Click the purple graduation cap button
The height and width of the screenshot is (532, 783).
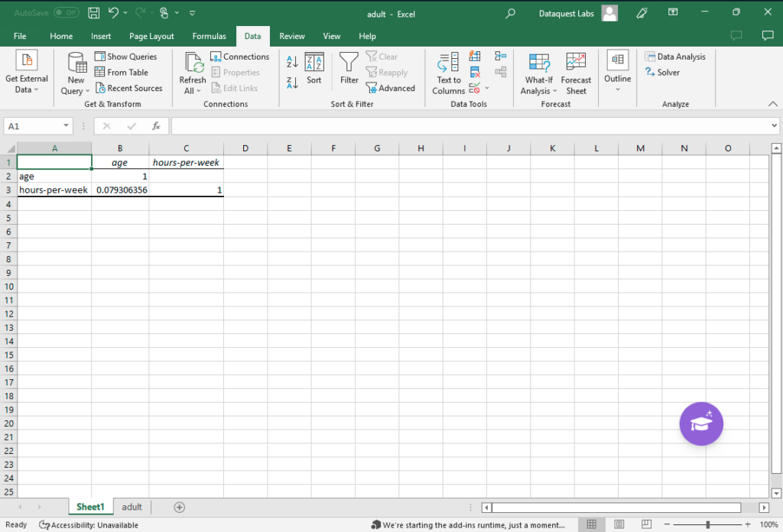[701, 423]
